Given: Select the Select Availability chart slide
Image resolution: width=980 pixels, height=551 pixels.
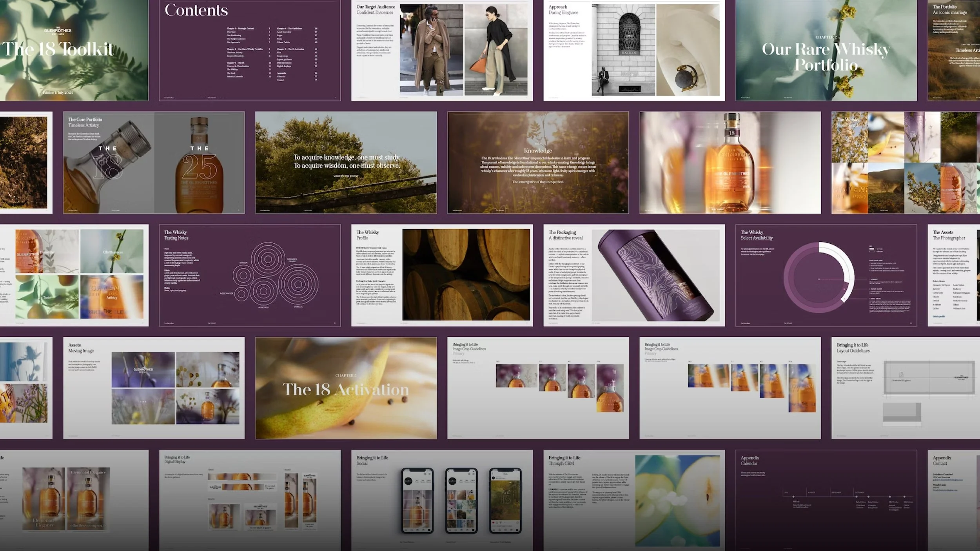Looking at the screenshot, I should (826, 275).
